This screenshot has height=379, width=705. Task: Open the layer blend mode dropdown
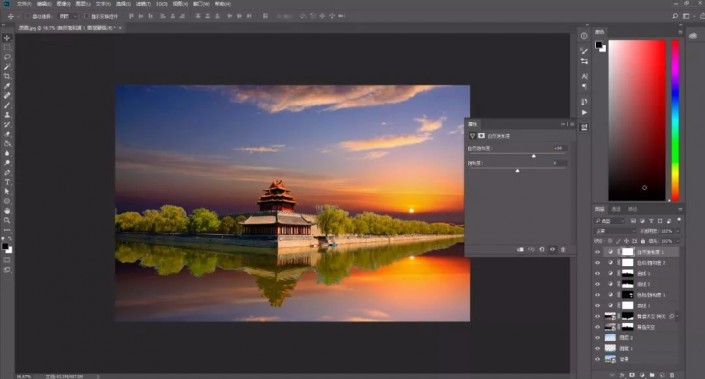[x=615, y=231]
